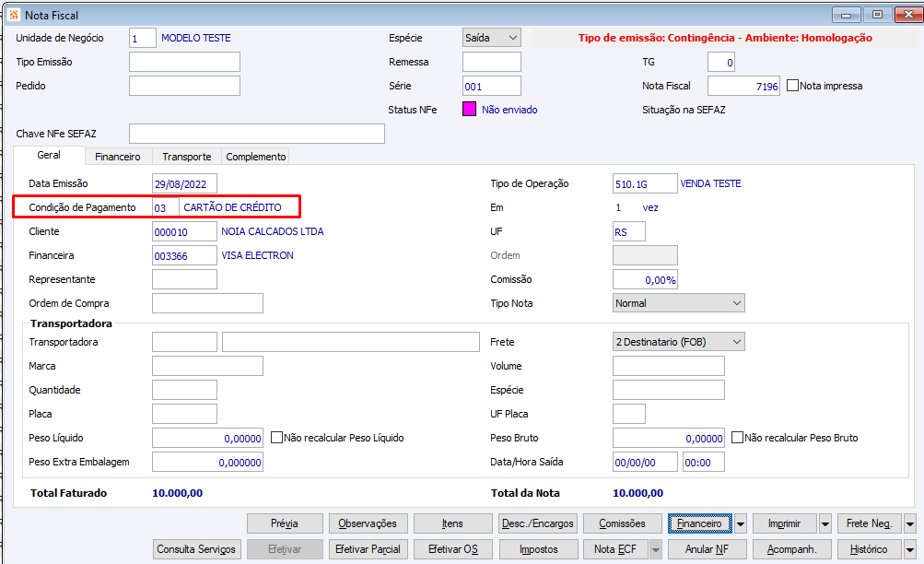Click the Cliente code field 000010
This screenshot has width=924, height=564.
tap(184, 231)
